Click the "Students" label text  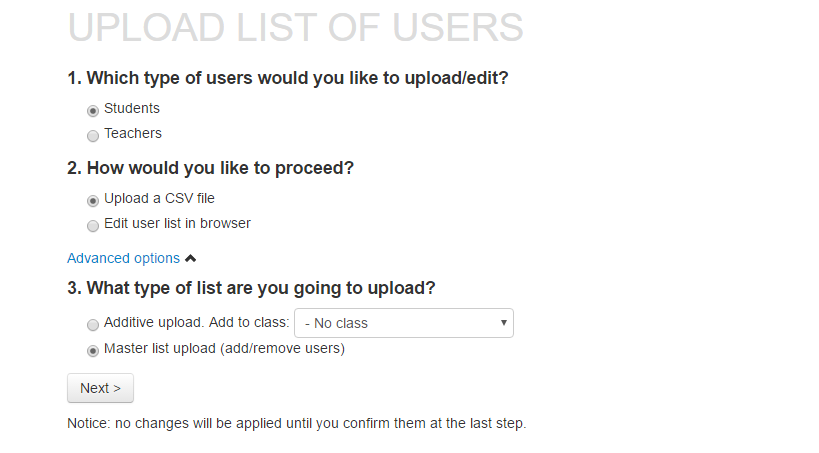click(x=132, y=108)
